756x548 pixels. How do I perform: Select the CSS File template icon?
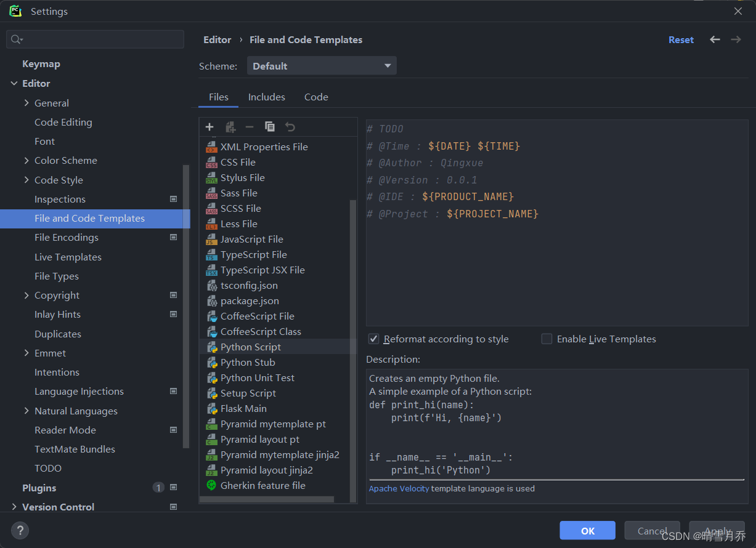click(x=211, y=162)
